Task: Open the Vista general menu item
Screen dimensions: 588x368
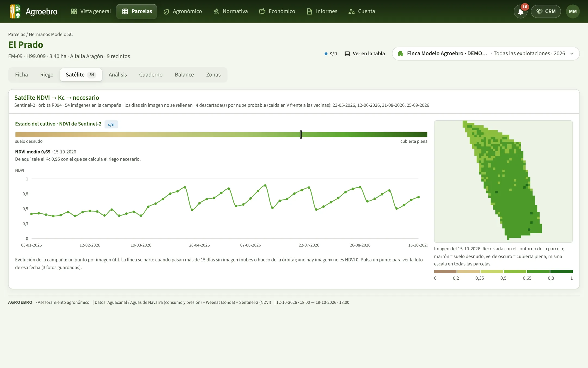Action: (91, 11)
